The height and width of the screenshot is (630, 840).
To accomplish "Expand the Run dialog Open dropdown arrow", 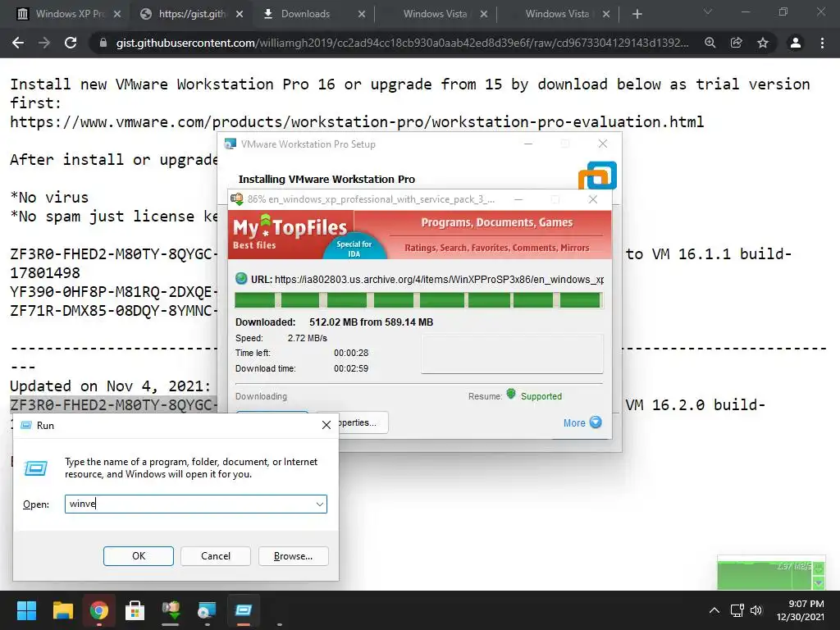I will pyautogui.click(x=320, y=504).
